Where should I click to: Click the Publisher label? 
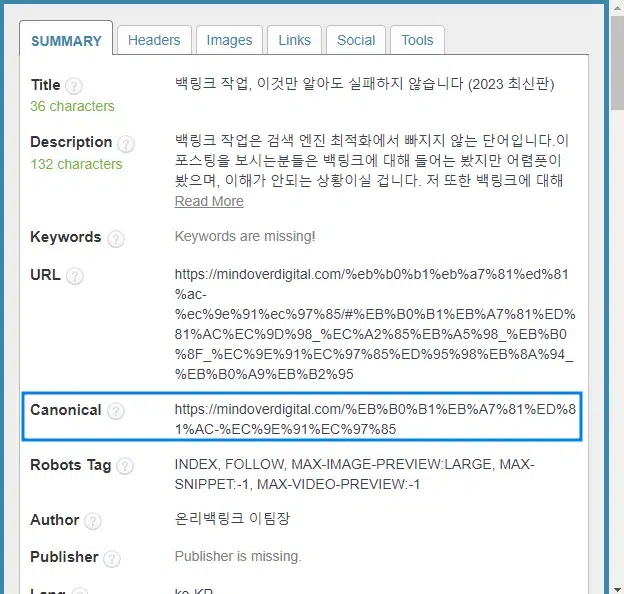(x=64, y=557)
